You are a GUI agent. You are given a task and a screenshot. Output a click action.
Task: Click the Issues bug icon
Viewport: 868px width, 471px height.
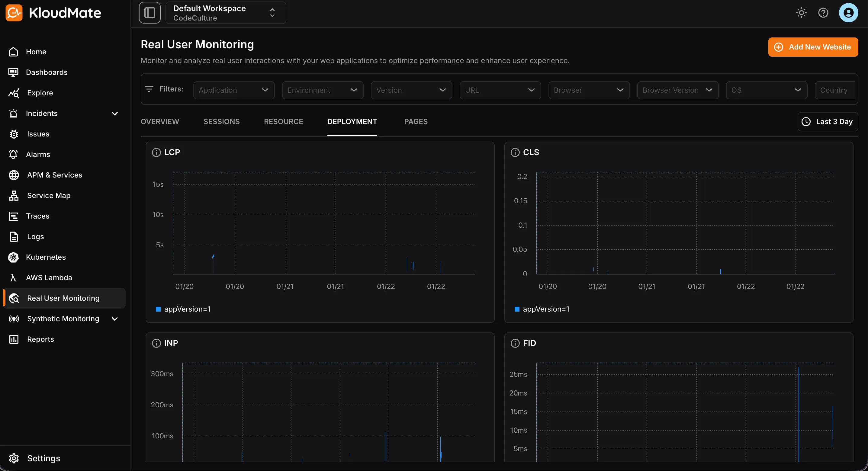[14, 134]
